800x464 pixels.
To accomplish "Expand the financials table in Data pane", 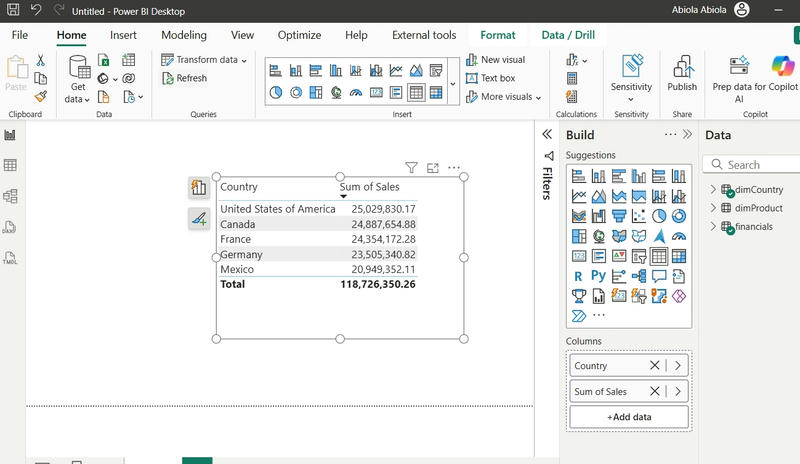I will click(x=713, y=227).
